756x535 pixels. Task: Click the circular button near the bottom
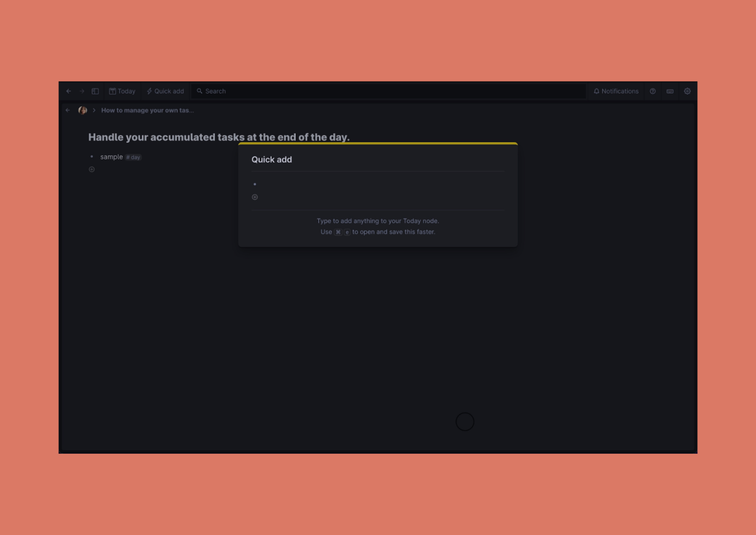[465, 422]
